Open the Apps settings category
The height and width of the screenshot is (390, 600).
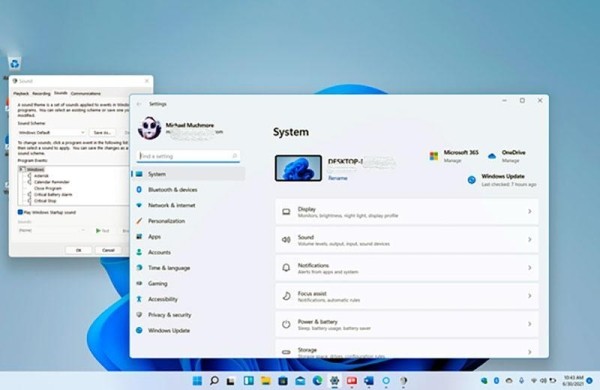click(x=188, y=237)
